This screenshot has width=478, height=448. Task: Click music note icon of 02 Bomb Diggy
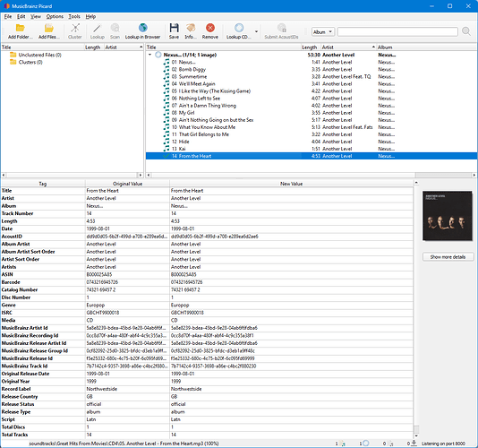pyautogui.click(x=166, y=70)
